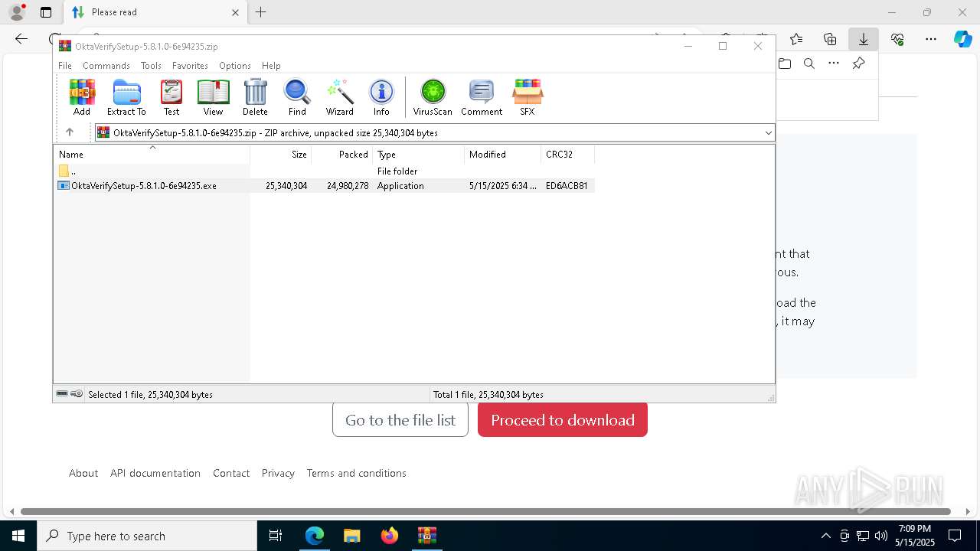Screen dimensions: 980x551
Task: Open the API documentation link
Action: tap(155, 473)
